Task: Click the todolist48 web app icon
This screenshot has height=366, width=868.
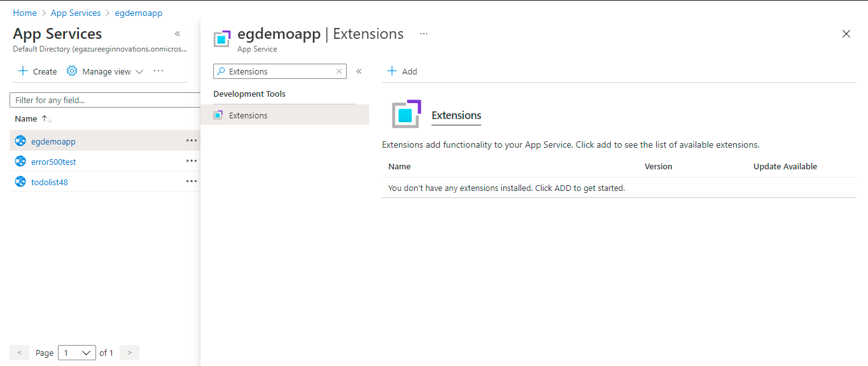Action: 20,182
